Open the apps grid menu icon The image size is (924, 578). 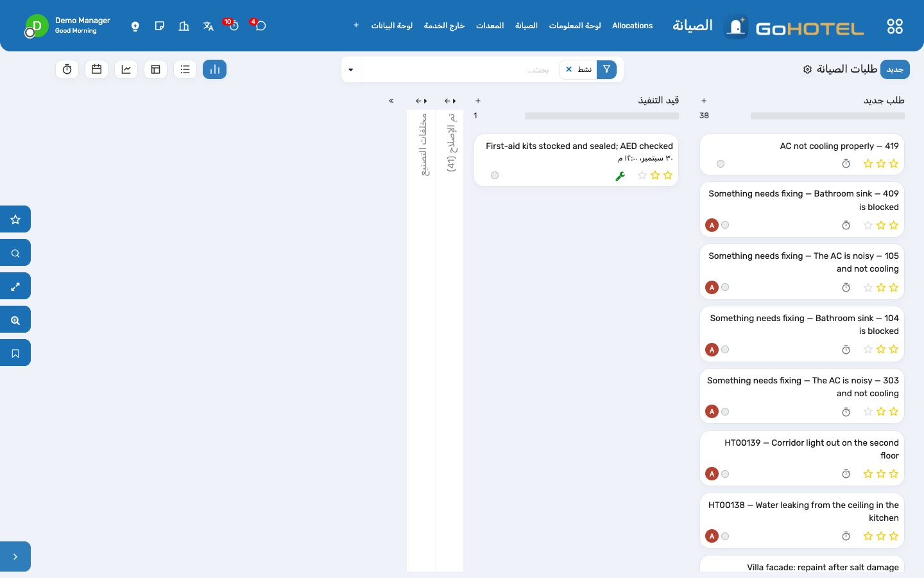(894, 26)
